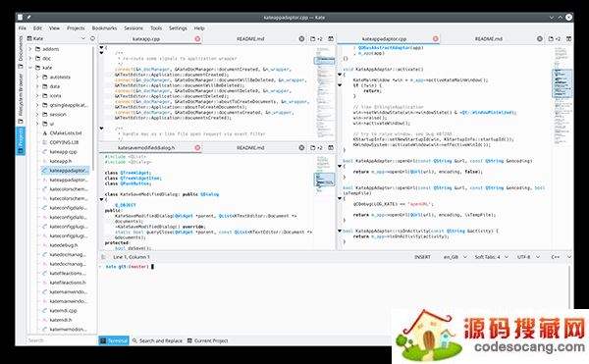This screenshot has height=364, width=589.
Task: Toggle the Projects sidebar tab
Action: tap(21, 140)
